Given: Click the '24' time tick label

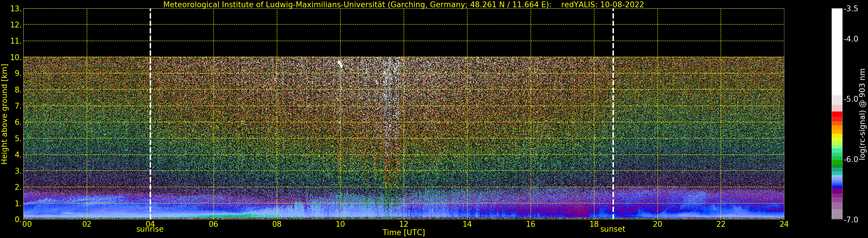Looking at the screenshot, I should (x=784, y=224).
